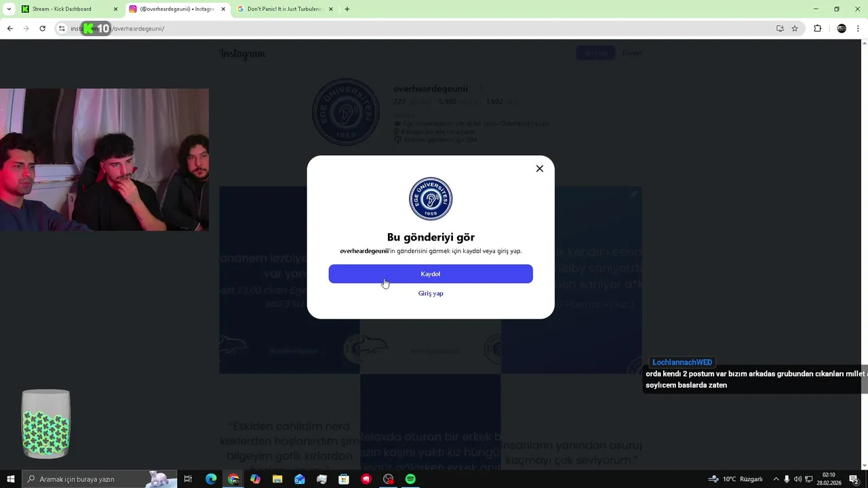Bookmark this page with star icon
Viewport: 868px width, 488px height.
point(795,28)
